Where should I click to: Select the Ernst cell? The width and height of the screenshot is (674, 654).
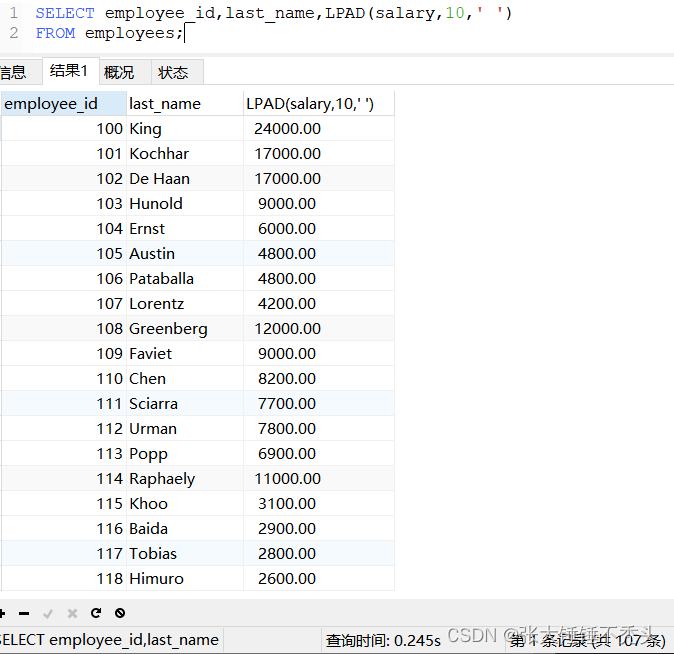pyautogui.click(x=185, y=228)
